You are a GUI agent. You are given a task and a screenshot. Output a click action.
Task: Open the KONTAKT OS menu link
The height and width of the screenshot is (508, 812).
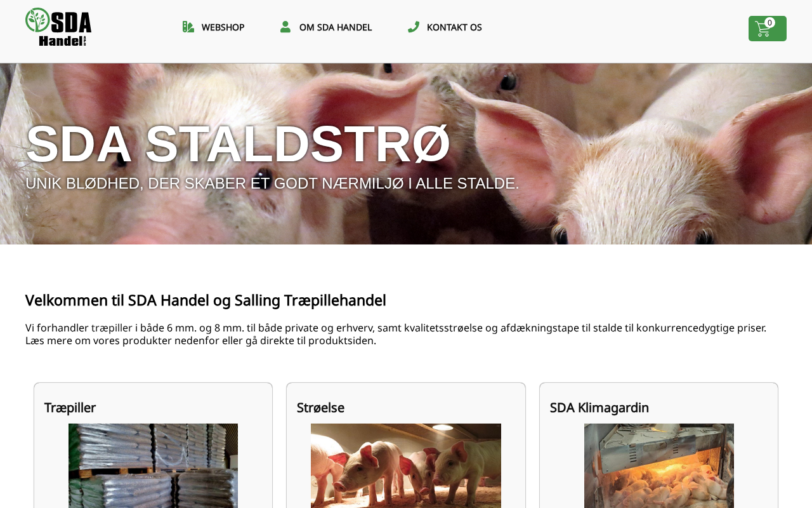tap(454, 27)
